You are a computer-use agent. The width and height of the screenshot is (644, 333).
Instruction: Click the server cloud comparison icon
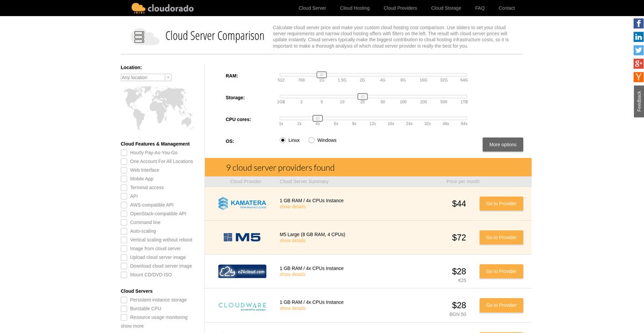pyautogui.click(x=145, y=37)
